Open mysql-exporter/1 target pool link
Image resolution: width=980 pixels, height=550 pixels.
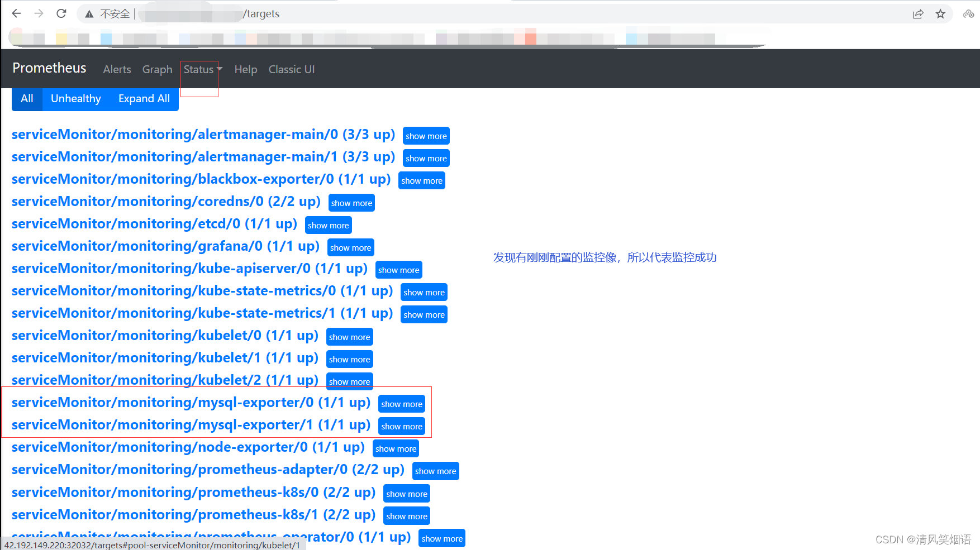(x=191, y=425)
